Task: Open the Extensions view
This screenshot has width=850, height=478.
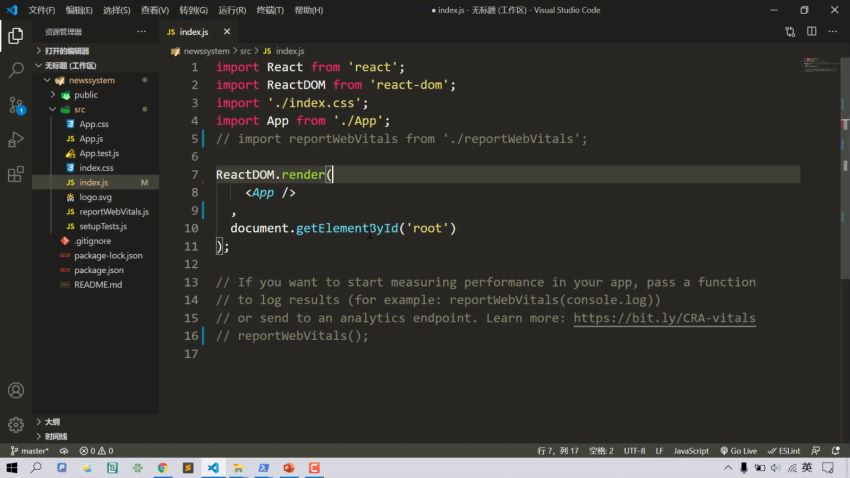Action: 16,174
